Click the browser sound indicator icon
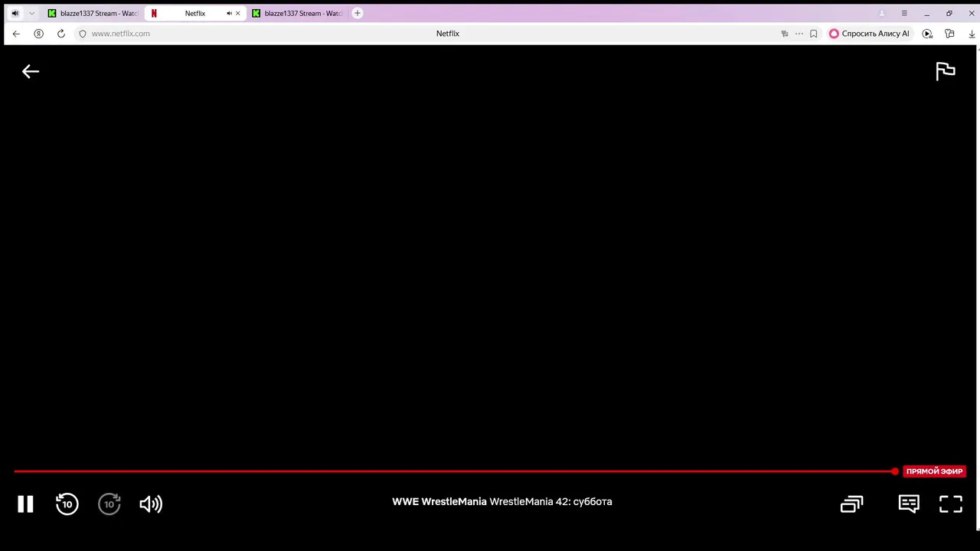 15,13
